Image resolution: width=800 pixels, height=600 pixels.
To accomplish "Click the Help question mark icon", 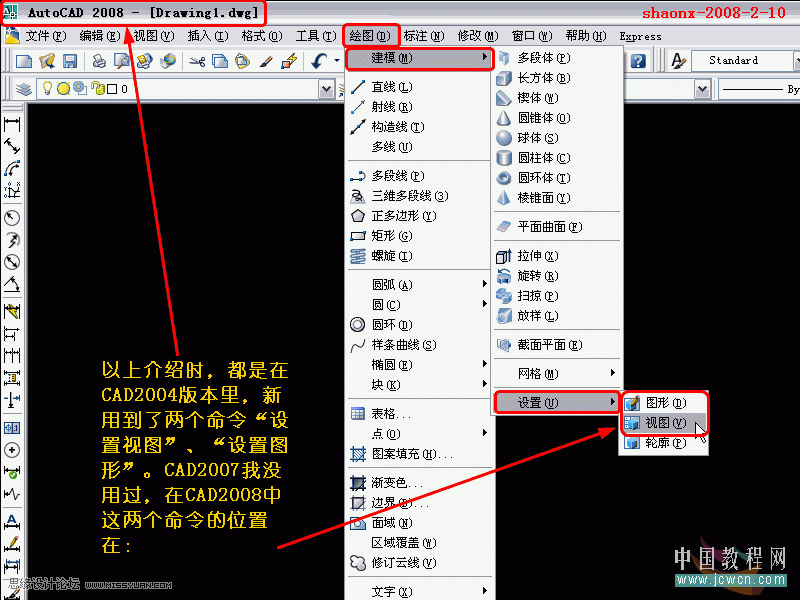I will pyautogui.click(x=638, y=61).
